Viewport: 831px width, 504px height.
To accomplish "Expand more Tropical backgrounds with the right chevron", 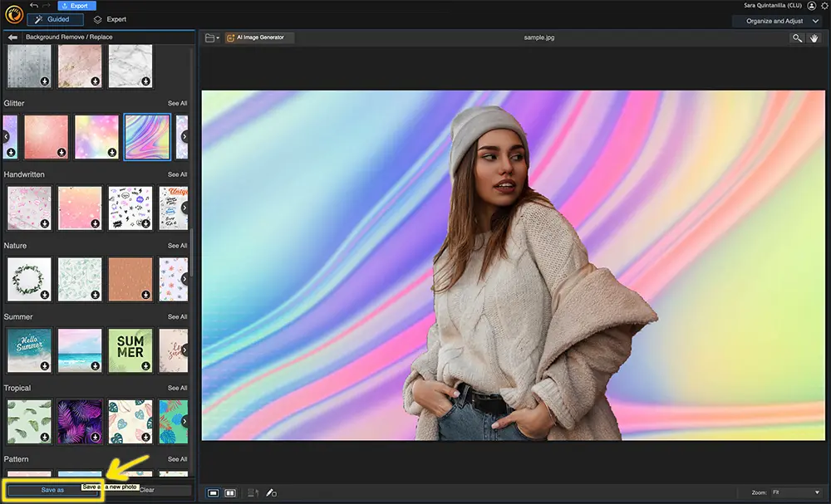I will pyautogui.click(x=183, y=421).
